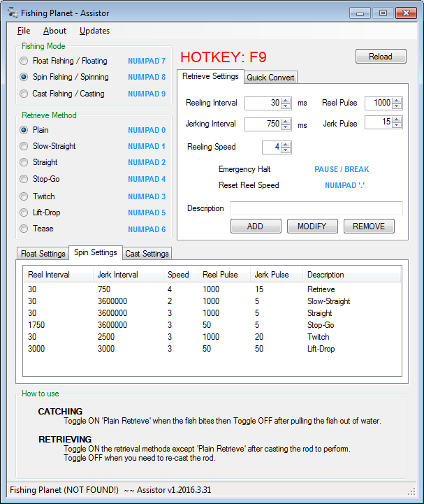424x504 pixels.
Task: Click the REMOVE button
Action: [x=369, y=226]
